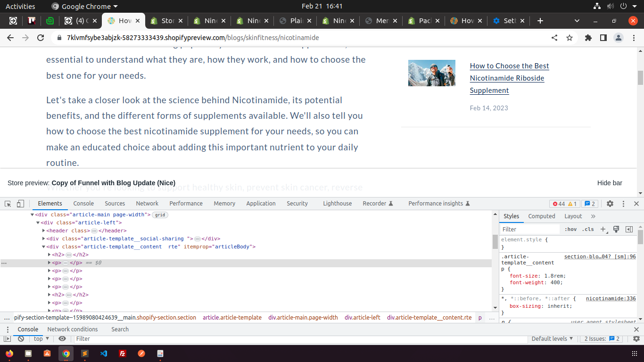Create a live expression with the eye icon
This screenshot has width=644, height=362.
coord(62,338)
